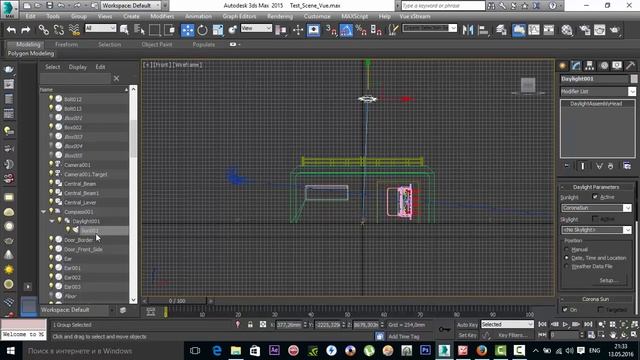Click the Redo arrow in main toolbar
Viewport: 640px width, 360px height.
[25, 30]
